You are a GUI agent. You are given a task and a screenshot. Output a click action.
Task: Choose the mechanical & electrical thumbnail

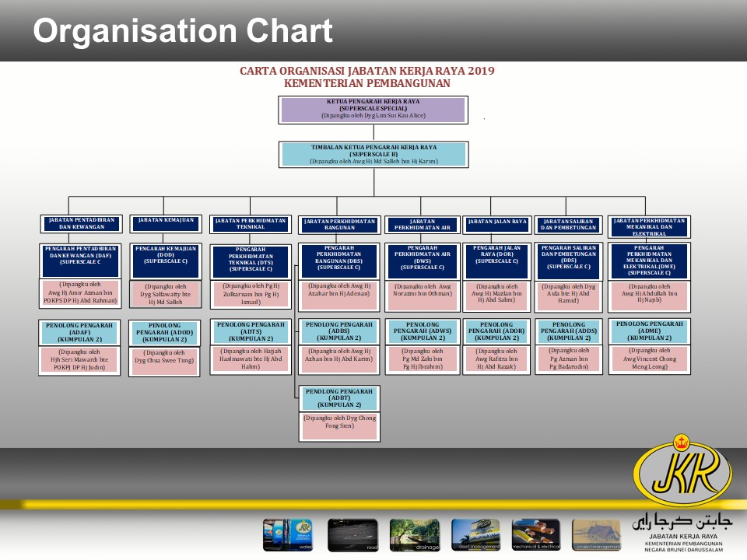535,535
